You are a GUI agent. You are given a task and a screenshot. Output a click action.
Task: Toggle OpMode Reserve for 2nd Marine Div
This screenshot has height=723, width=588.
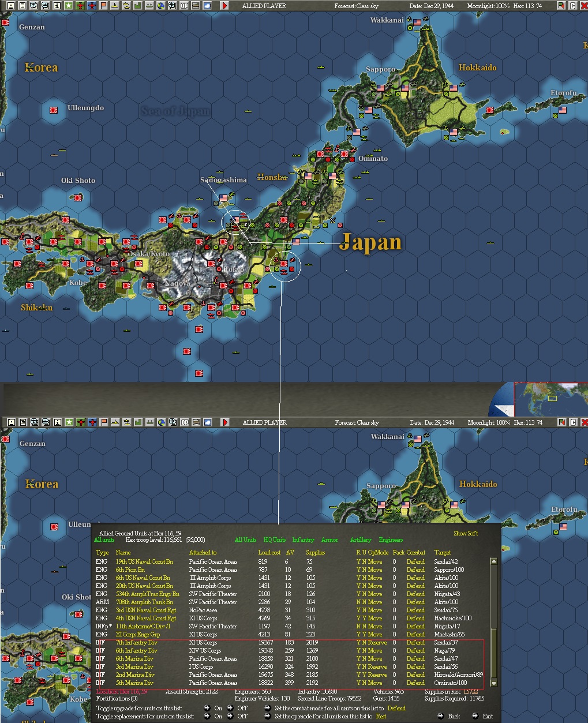(x=377, y=675)
